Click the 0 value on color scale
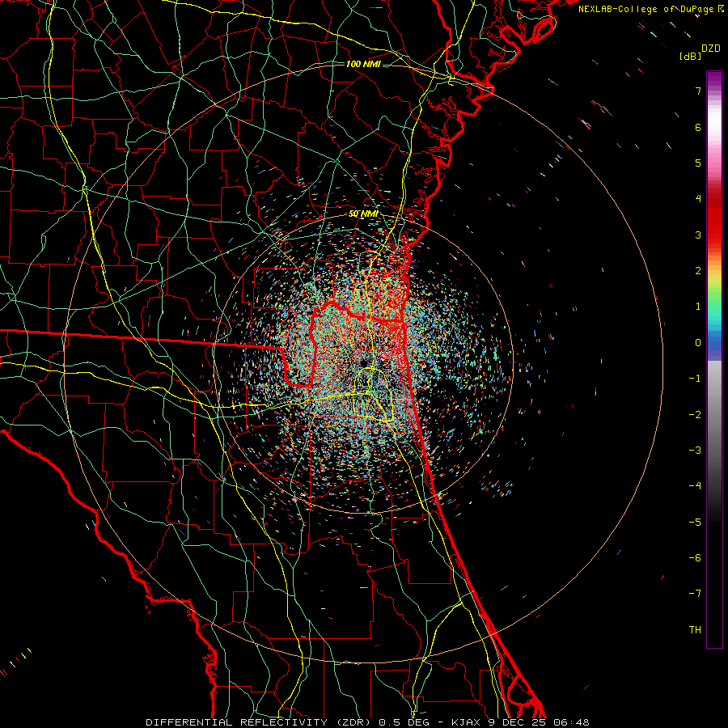 pos(698,343)
